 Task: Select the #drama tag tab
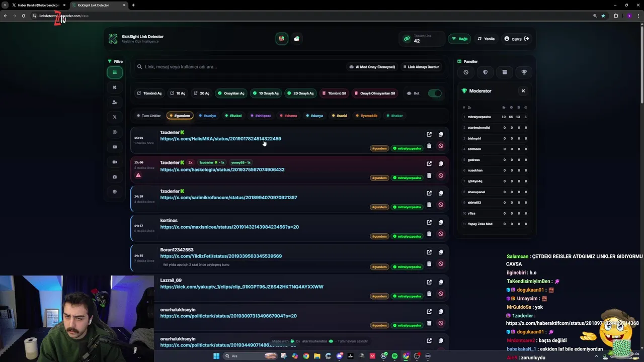[x=288, y=116]
